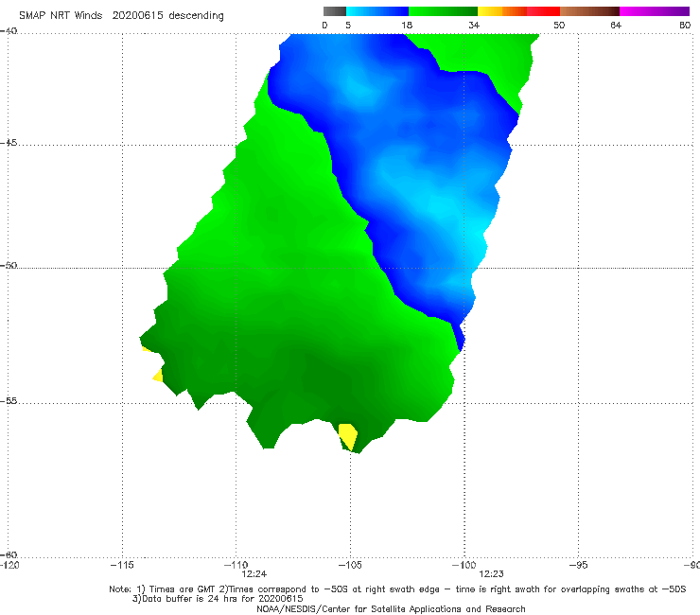This screenshot has height=615, width=700.
Task: Click the note '3)Data buffer is 24 hrs'
Action: coord(218,599)
